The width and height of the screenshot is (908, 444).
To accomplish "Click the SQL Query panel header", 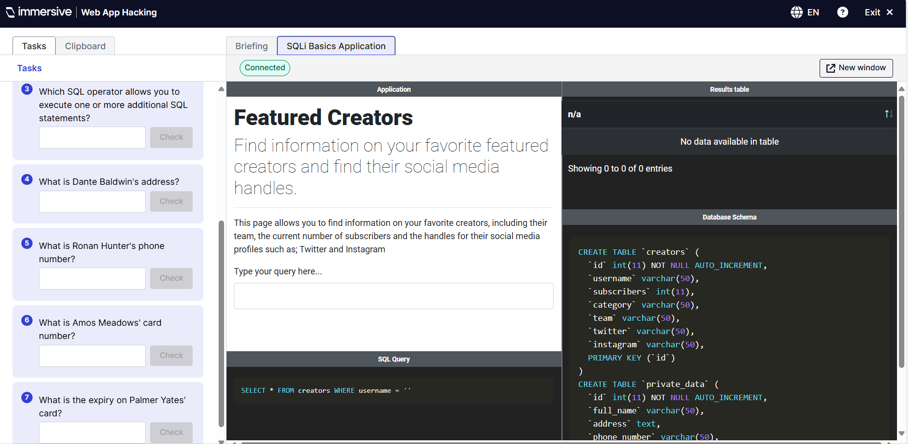I will (394, 359).
